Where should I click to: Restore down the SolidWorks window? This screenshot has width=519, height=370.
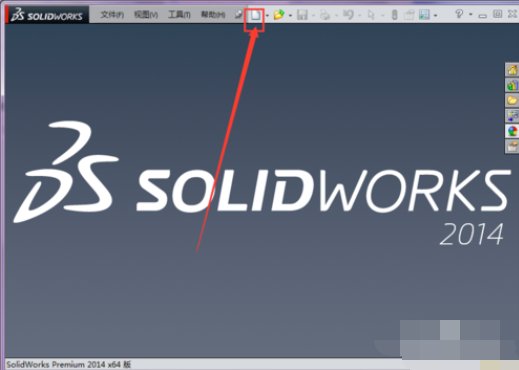click(497, 14)
